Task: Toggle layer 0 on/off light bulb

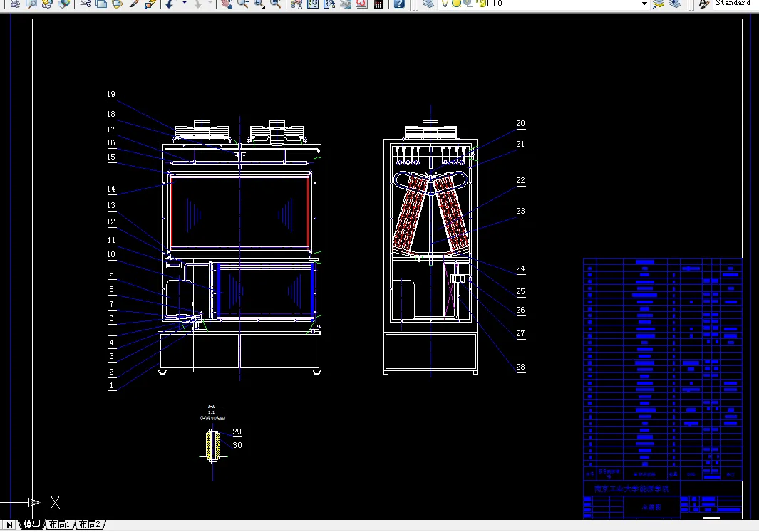Action: (445, 3)
